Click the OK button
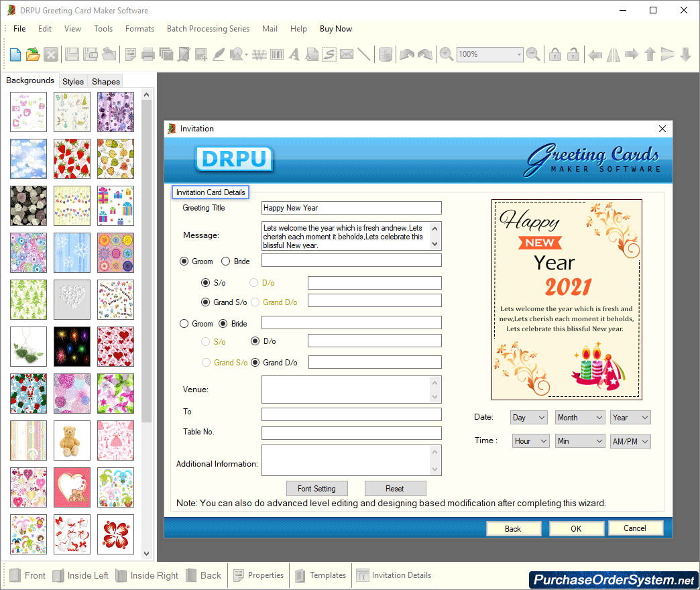700x590 pixels. [576, 528]
